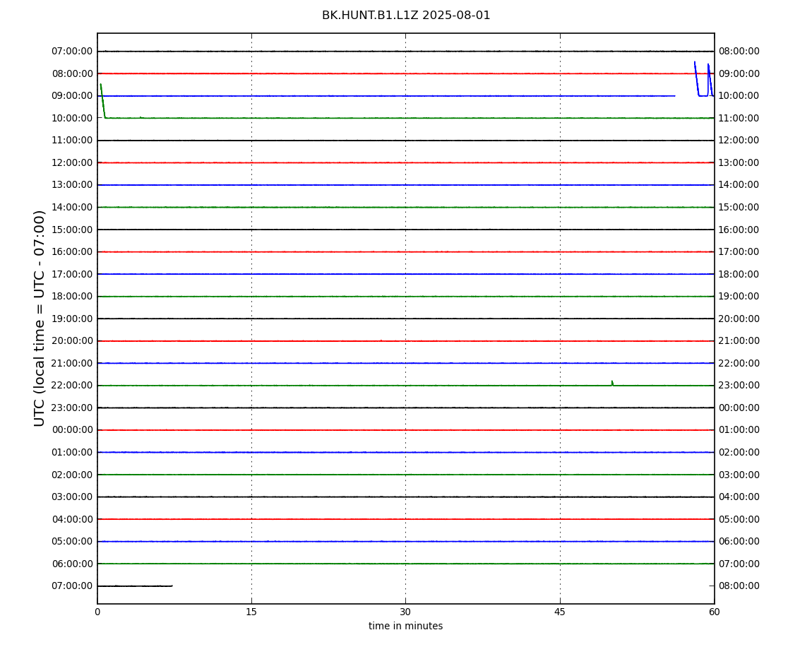The width and height of the screenshot is (812, 671).
Task: Click right-axis time label 21:00:00
Action: tap(739, 341)
